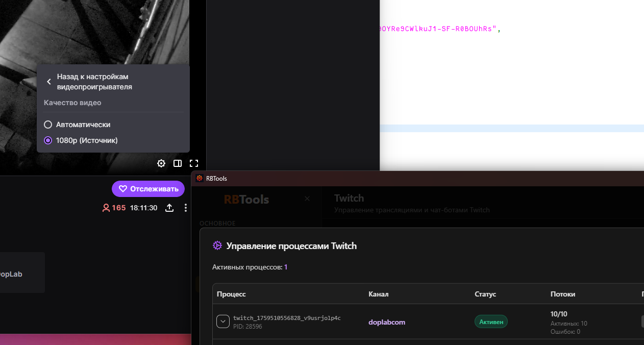Click the Процесс column header
The image size is (644, 345).
(231, 294)
